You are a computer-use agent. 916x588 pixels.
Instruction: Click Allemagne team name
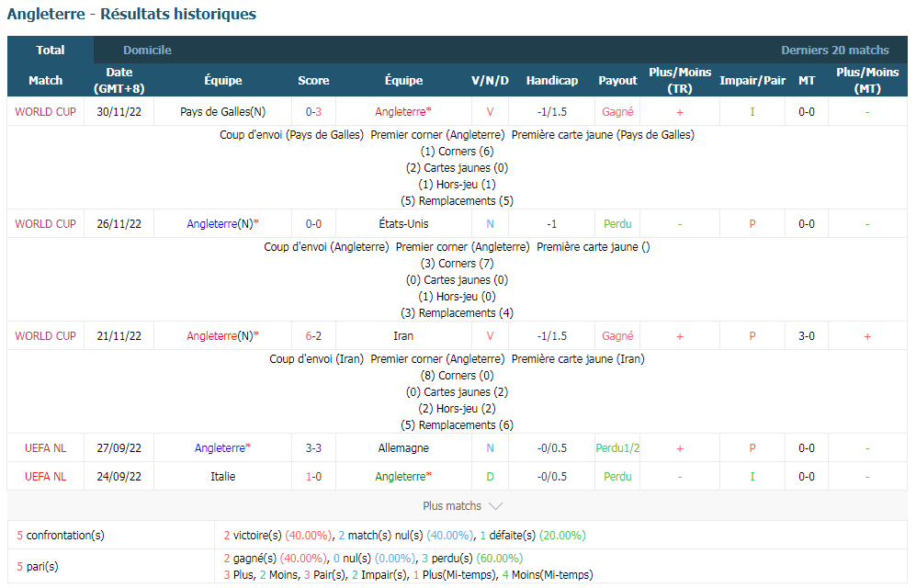[x=403, y=448]
